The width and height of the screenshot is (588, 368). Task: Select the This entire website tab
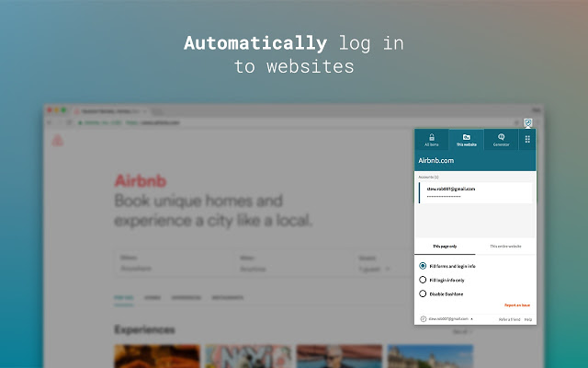505,247
